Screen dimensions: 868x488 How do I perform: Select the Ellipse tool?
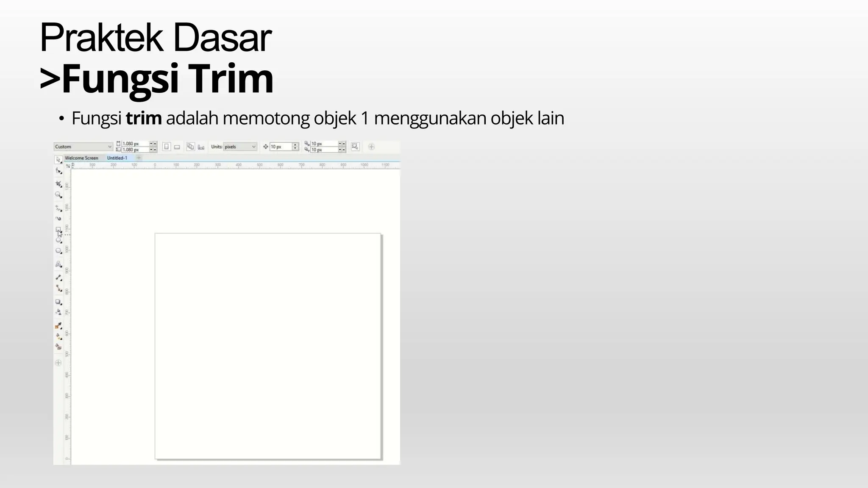tap(58, 240)
